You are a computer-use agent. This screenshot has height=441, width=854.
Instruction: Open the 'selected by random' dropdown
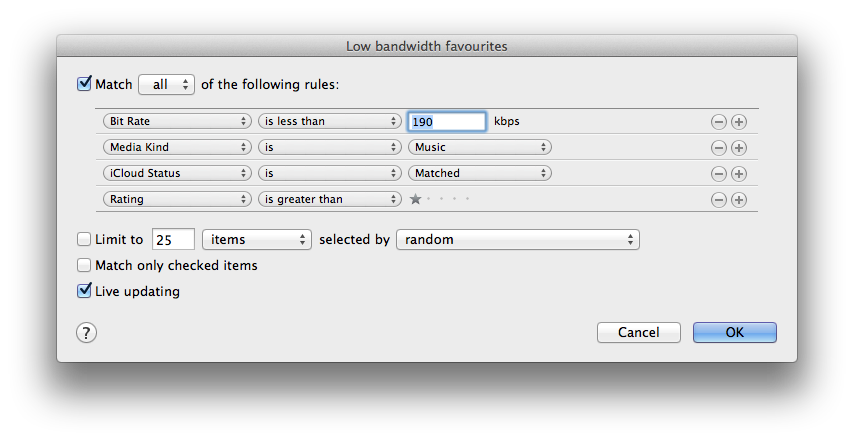(x=518, y=240)
